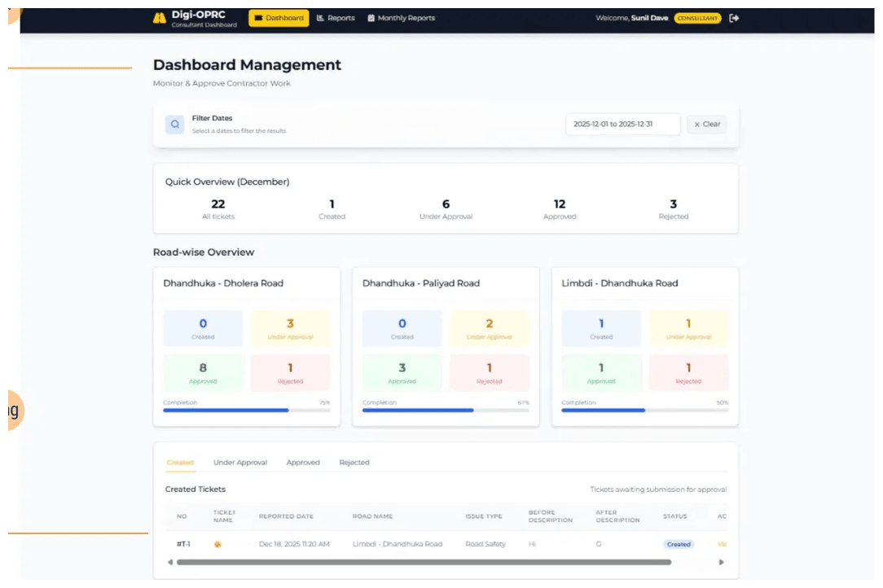Open the date range field 2025-12-01 to 2025-12-31
Image resolution: width=883 pixels, height=588 pixels.
tap(623, 124)
